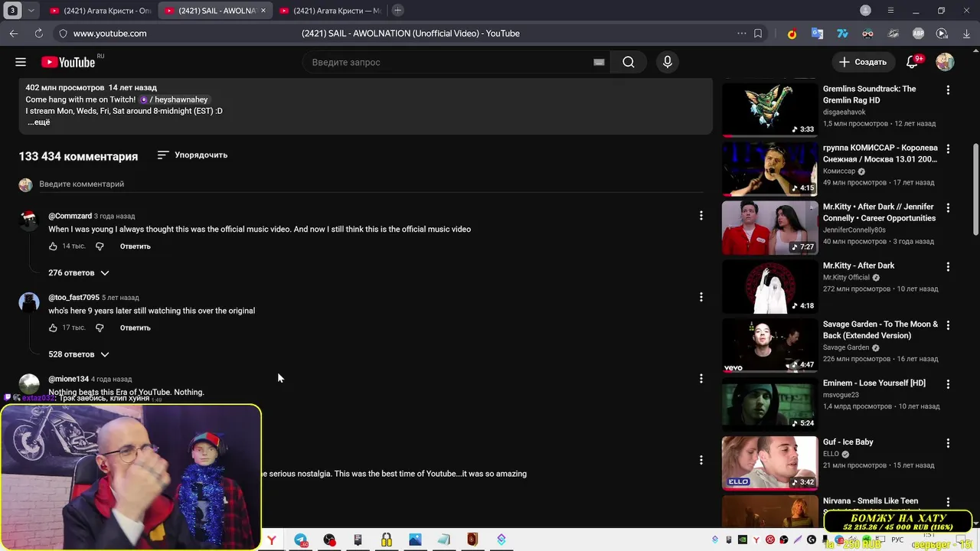Like the @too_fast7095 comment
This screenshot has width=980, height=551.
pos(53,328)
